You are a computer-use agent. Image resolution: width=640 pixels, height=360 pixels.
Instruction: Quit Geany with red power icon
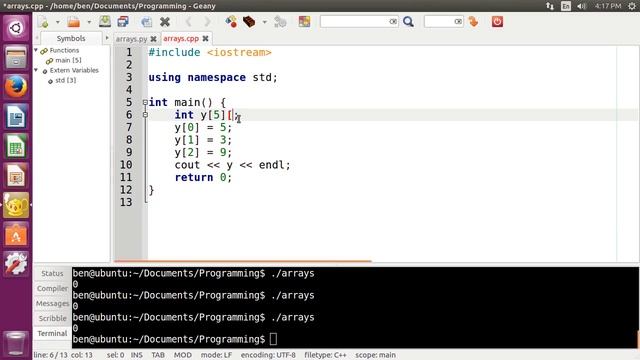[497, 22]
